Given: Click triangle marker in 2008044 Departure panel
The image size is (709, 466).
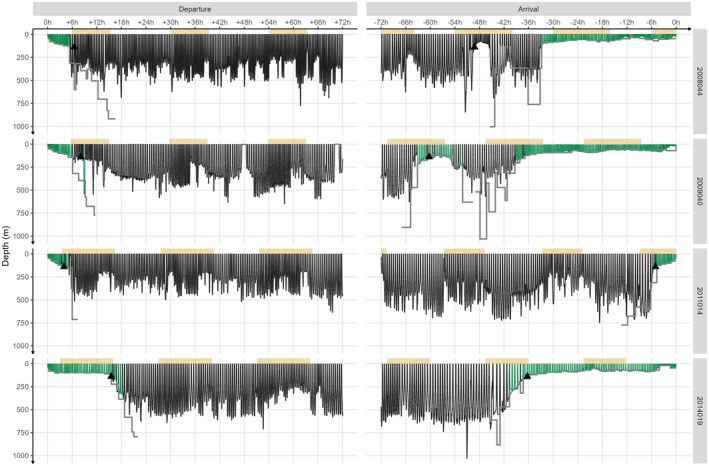Looking at the screenshot, I should 74,47.
